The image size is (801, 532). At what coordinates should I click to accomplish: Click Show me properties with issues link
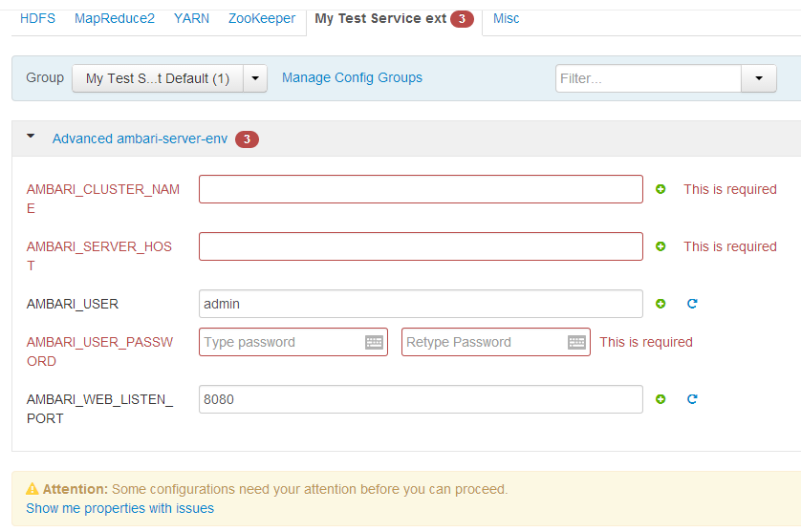120,509
